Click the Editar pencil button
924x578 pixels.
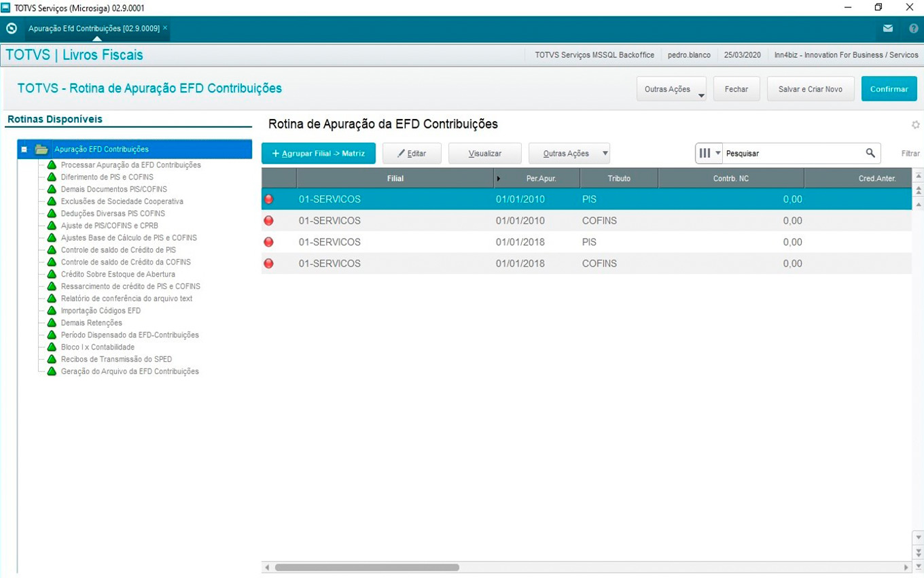[x=412, y=154]
